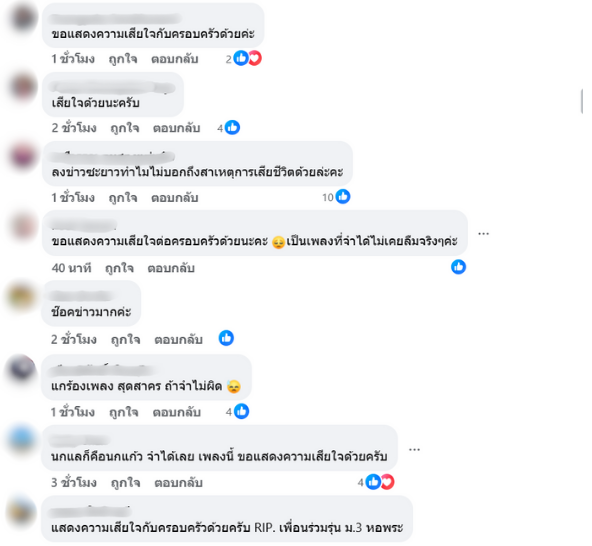Open three-dot menu beside the 40 นาที comment
This screenshot has height=546, width=592.
point(484,234)
